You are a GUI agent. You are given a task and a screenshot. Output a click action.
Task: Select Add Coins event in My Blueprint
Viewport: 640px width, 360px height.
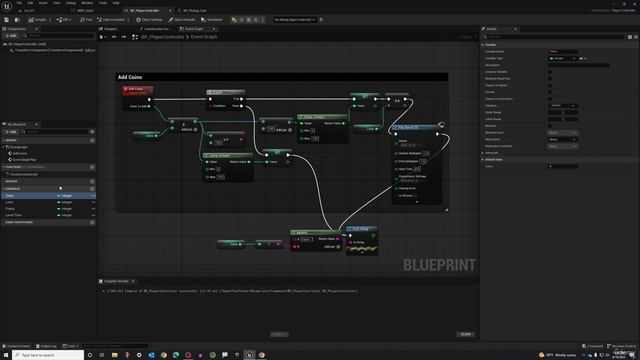[x=20, y=153]
